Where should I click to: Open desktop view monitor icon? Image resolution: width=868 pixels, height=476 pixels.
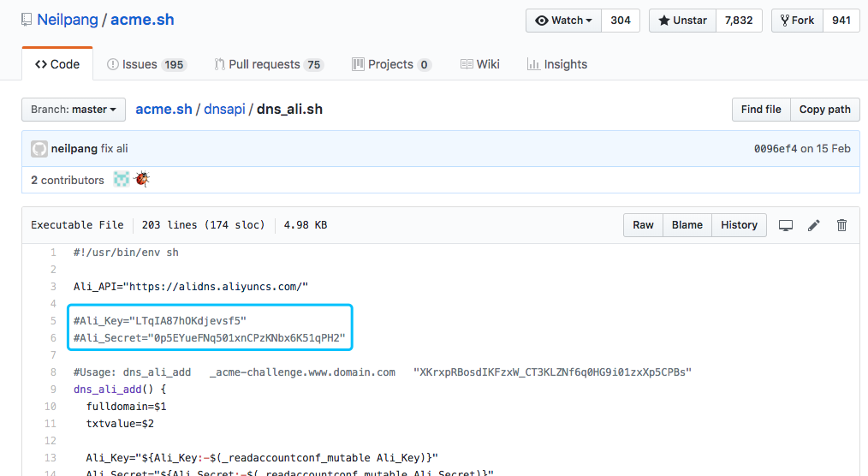[x=785, y=225]
